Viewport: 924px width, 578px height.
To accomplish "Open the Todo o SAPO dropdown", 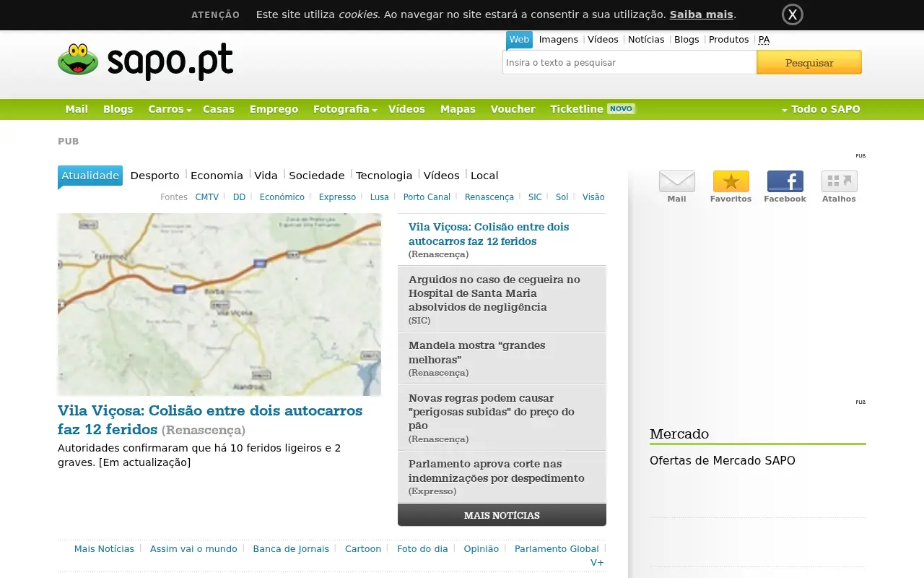I will 821,109.
